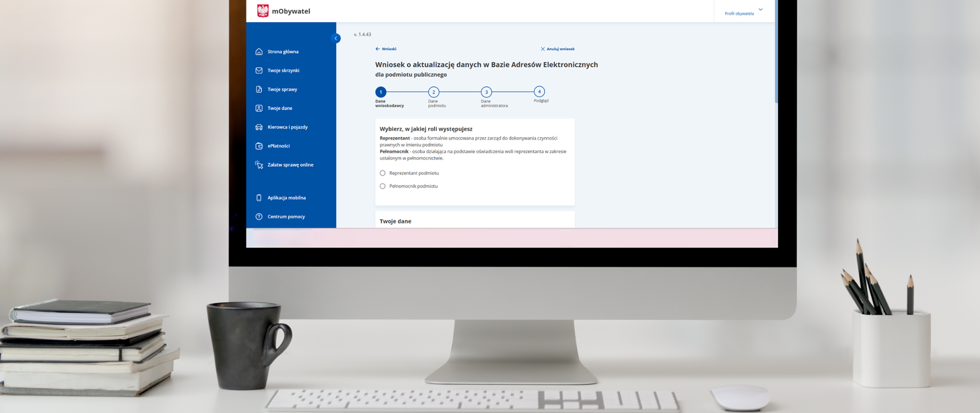Click the mObywatel eagle logo
The image size is (980, 413).
pyautogui.click(x=263, y=11)
